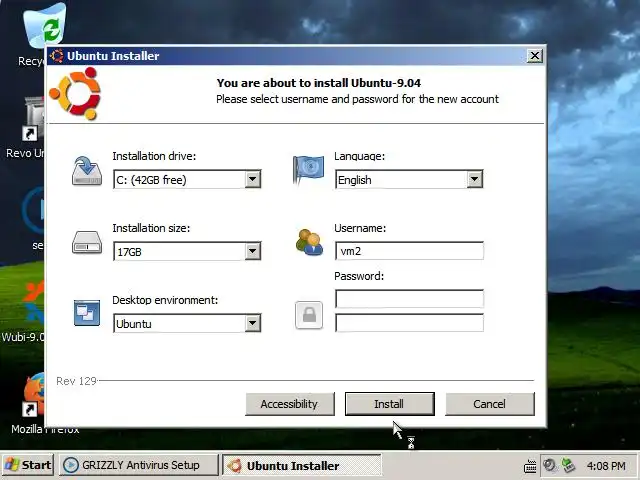The width and height of the screenshot is (640, 480).
Task: Click the password padlock icon
Action: click(x=309, y=315)
